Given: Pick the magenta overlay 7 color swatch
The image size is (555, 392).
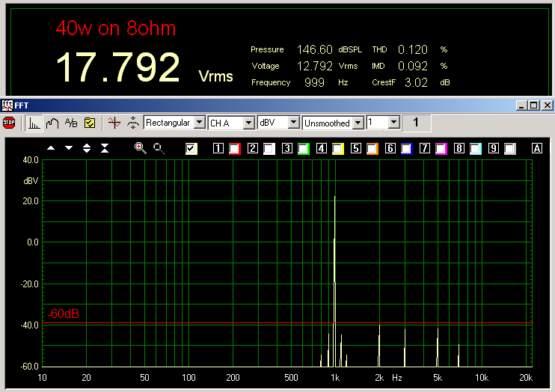Looking at the screenshot, I should [x=441, y=149].
